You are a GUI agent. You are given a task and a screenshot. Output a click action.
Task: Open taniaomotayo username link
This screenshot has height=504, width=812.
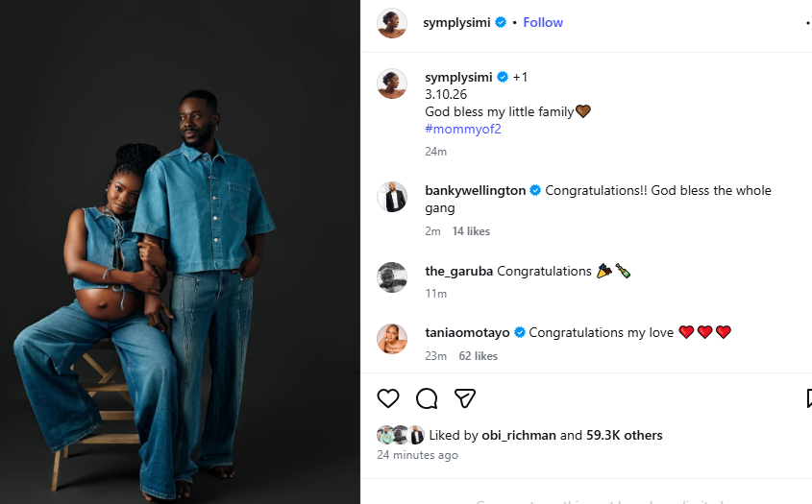[x=469, y=333]
